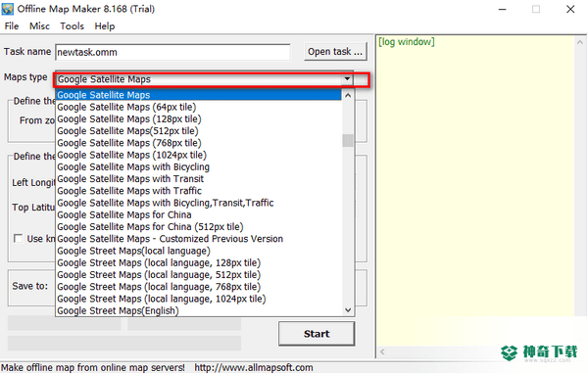Select Google Satellite Maps with Bicycling
This screenshot has width=588, height=374.
(133, 166)
